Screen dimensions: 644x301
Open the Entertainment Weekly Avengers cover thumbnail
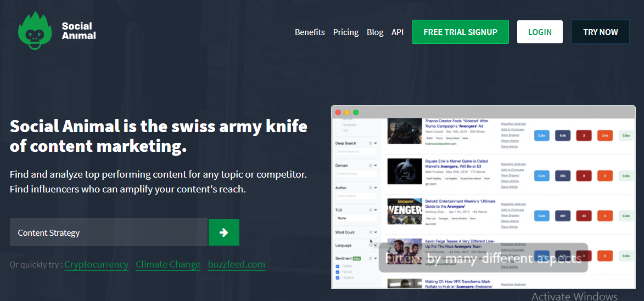pos(405,211)
